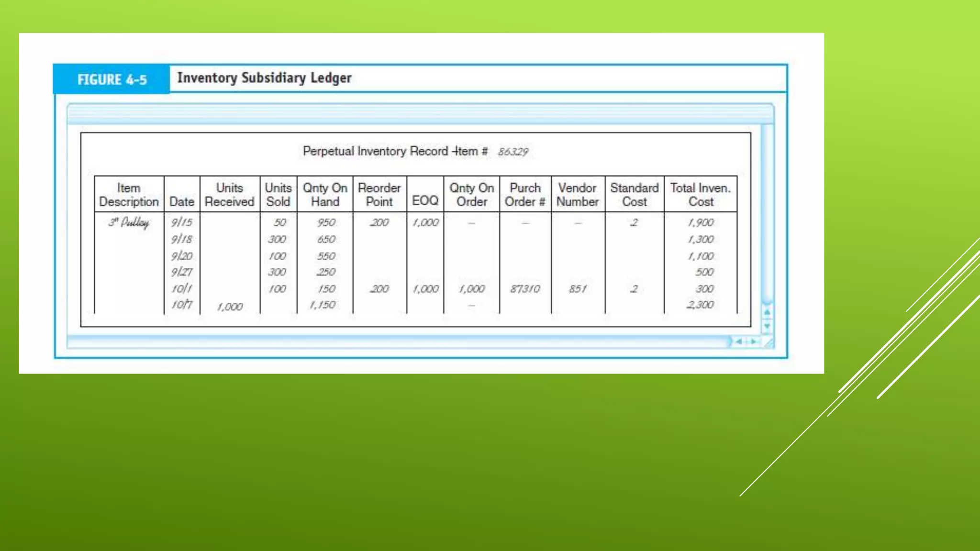This screenshot has height=551, width=980.
Task: Click the Inventory Subsidiary Ledger title
Action: (264, 77)
